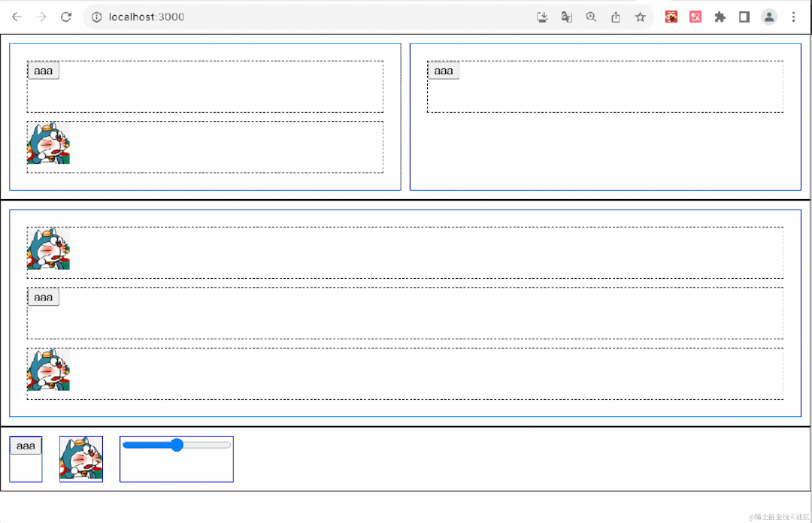Bookmark page with the star icon
The width and height of the screenshot is (812, 523).
[x=640, y=17]
